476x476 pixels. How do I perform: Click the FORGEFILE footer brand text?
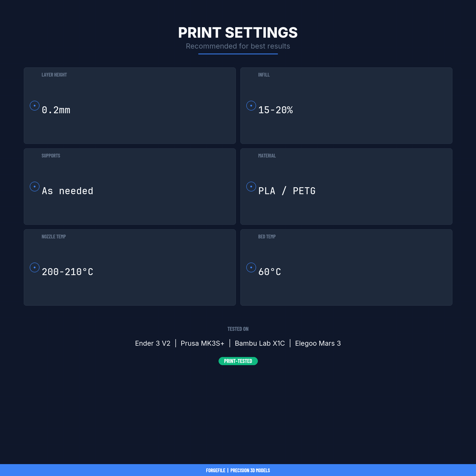pyautogui.click(x=216, y=470)
